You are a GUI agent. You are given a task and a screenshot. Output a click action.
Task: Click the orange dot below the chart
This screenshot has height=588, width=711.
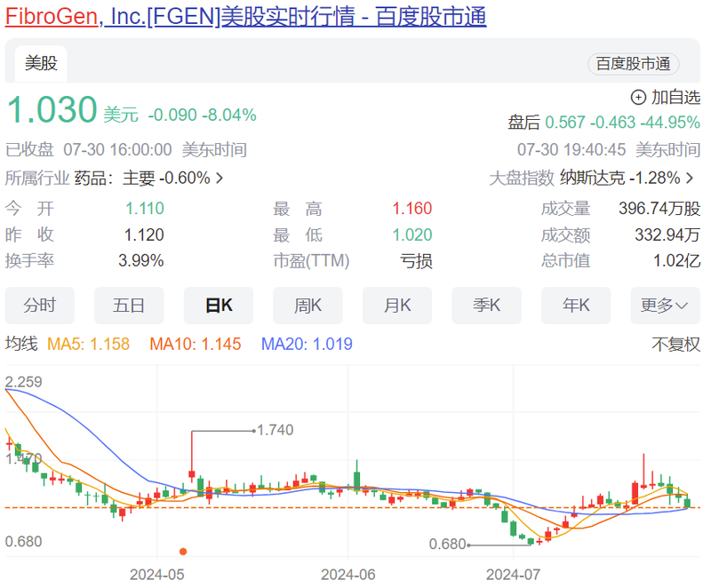click(x=182, y=552)
